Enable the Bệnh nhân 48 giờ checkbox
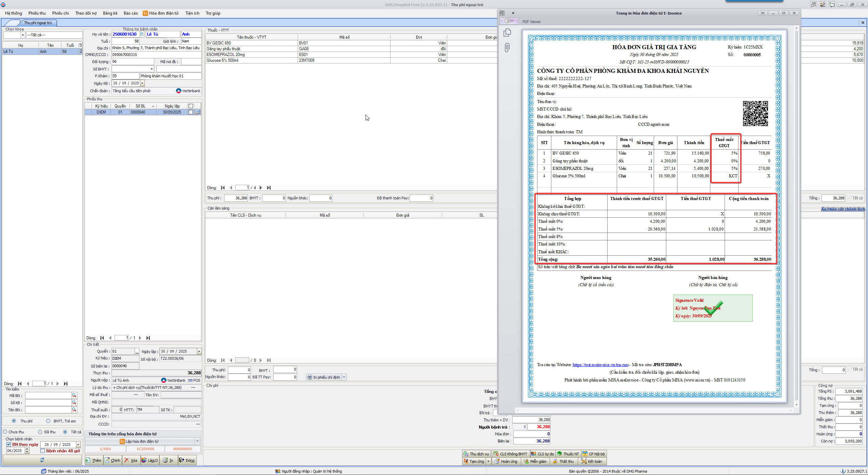The image size is (868, 475). 43,451
